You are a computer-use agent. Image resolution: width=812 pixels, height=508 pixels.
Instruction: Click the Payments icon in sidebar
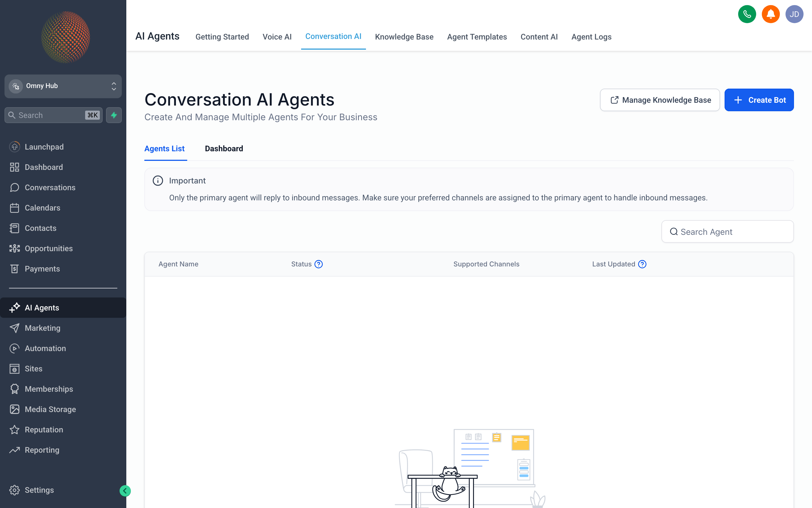14,269
